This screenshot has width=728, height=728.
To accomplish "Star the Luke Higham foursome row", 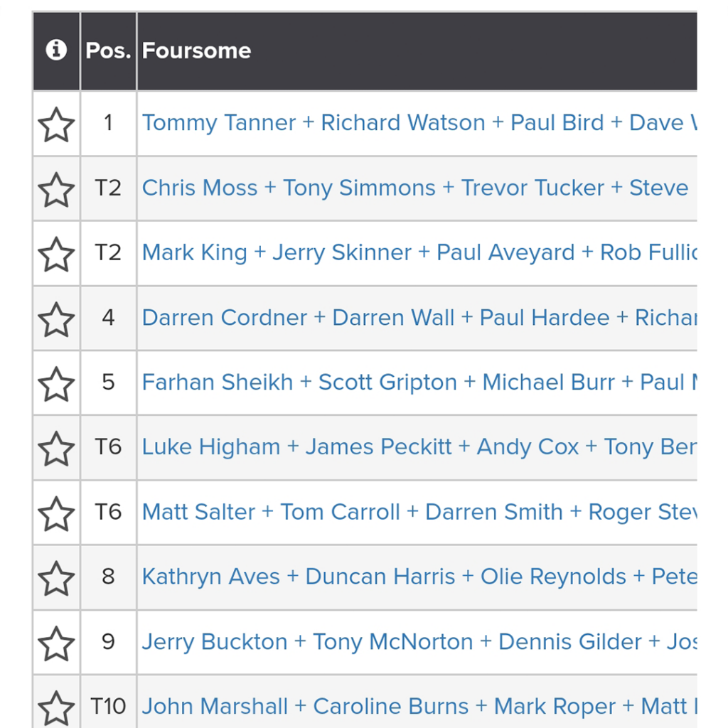I will click(x=56, y=449).
